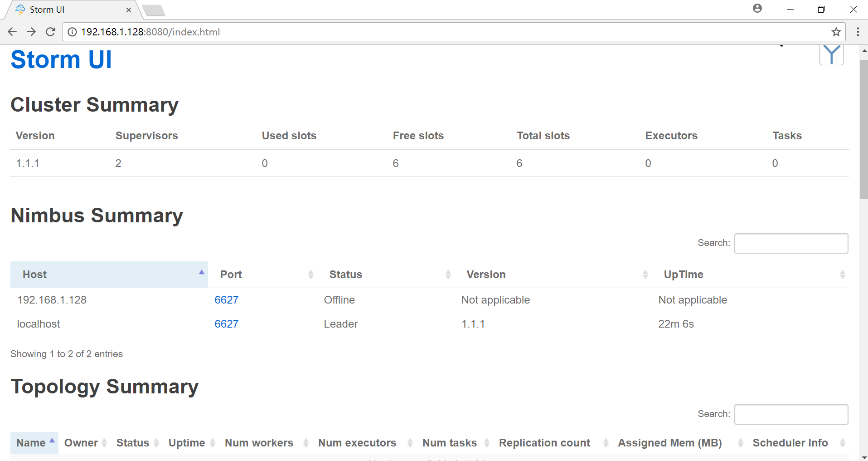Click the Cluster Summary heading
868x461 pixels.
pyautogui.click(x=94, y=105)
